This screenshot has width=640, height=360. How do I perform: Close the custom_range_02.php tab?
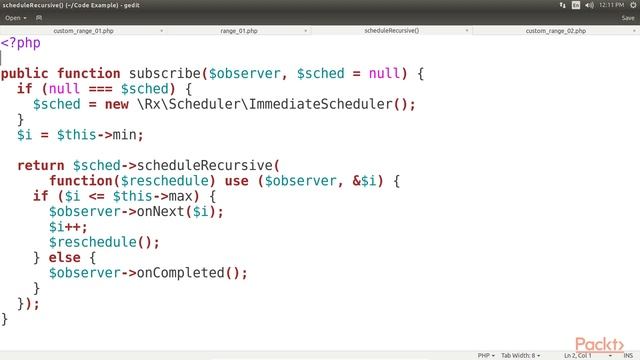[634, 31]
